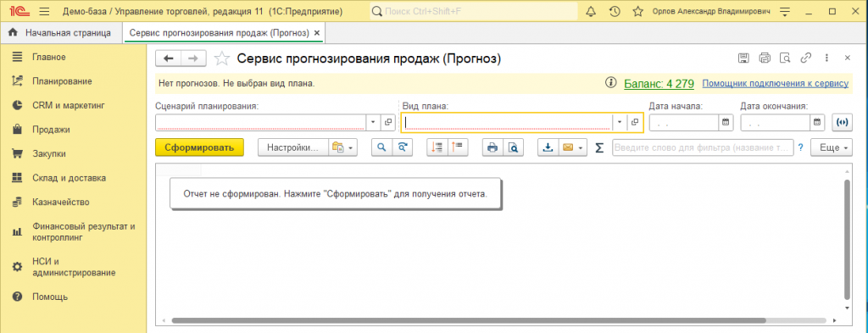Choose a standard period with the bracket icon
The height and width of the screenshot is (333, 868).
[x=842, y=123]
